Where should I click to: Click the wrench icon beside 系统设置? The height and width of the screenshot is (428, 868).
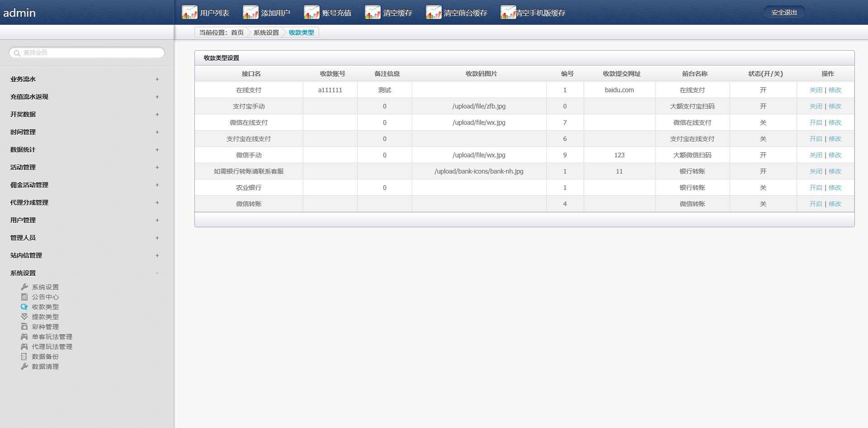click(x=24, y=287)
